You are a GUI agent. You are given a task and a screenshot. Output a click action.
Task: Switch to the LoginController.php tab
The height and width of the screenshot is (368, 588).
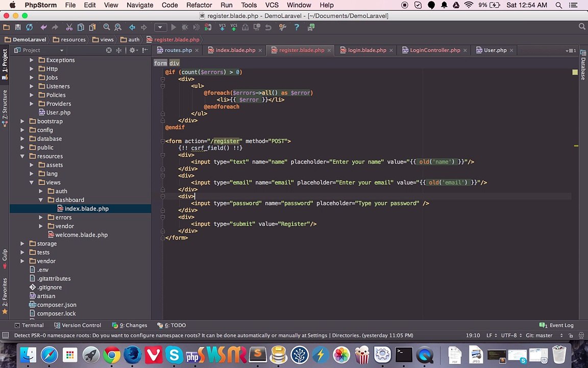click(x=434, y=50)
